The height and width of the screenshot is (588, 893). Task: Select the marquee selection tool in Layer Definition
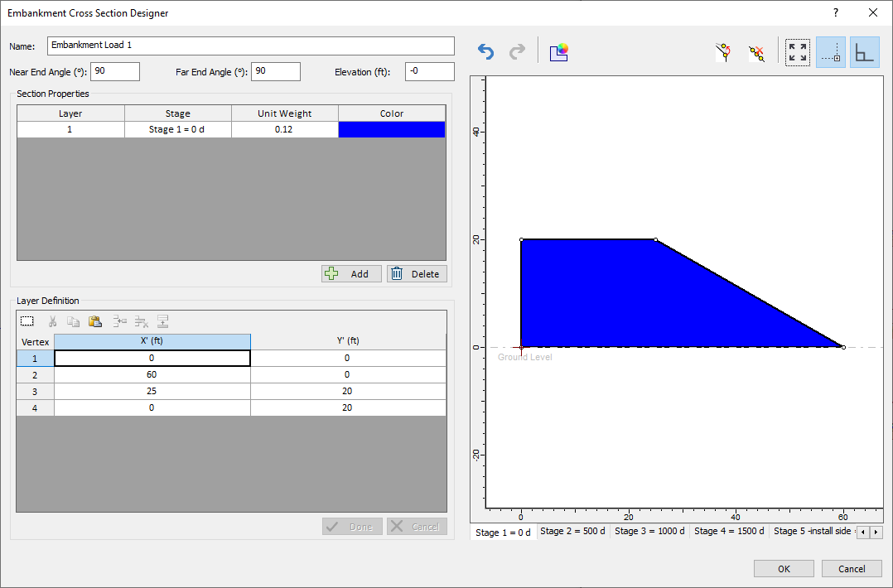[27, 321]
